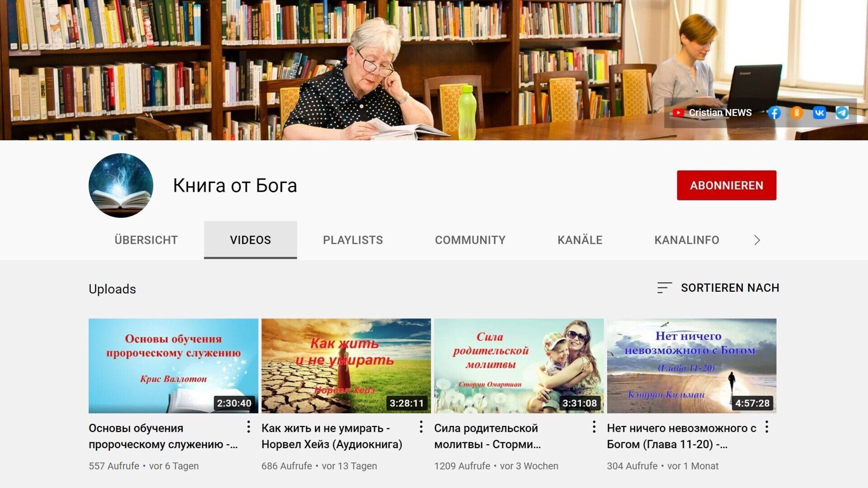Click the ABONNIEREN subscribe button
The image size is (868, 488).
726,185
